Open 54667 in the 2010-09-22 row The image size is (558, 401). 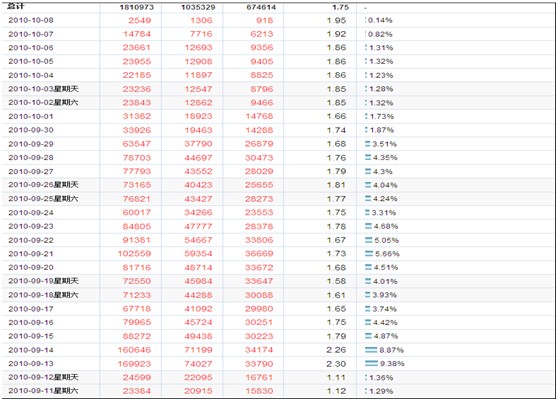click(198, 240)
